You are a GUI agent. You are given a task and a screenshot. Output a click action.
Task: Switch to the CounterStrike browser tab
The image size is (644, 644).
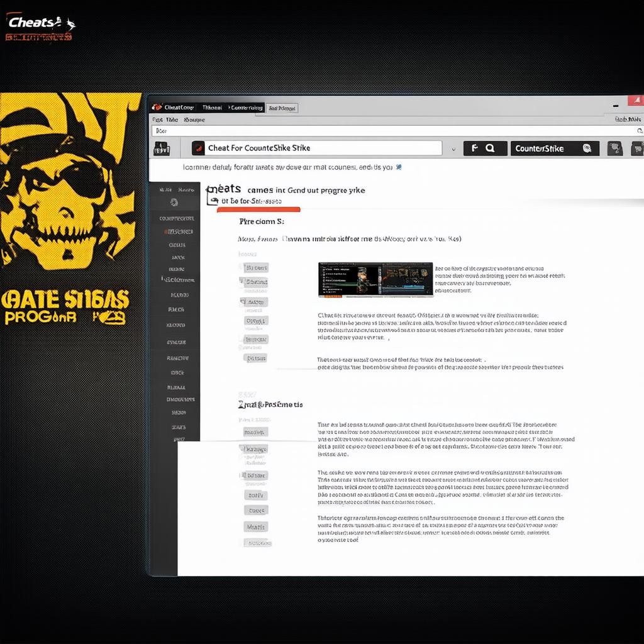click(x=245, y=108)
